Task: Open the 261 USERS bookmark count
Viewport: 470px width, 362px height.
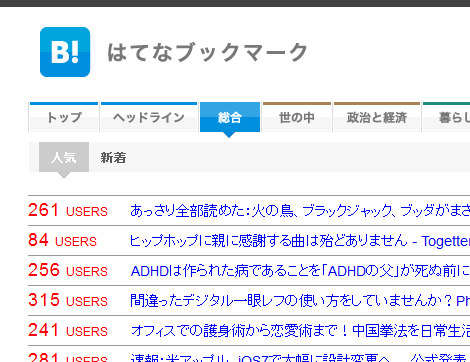Action: (x=68, y=210)
